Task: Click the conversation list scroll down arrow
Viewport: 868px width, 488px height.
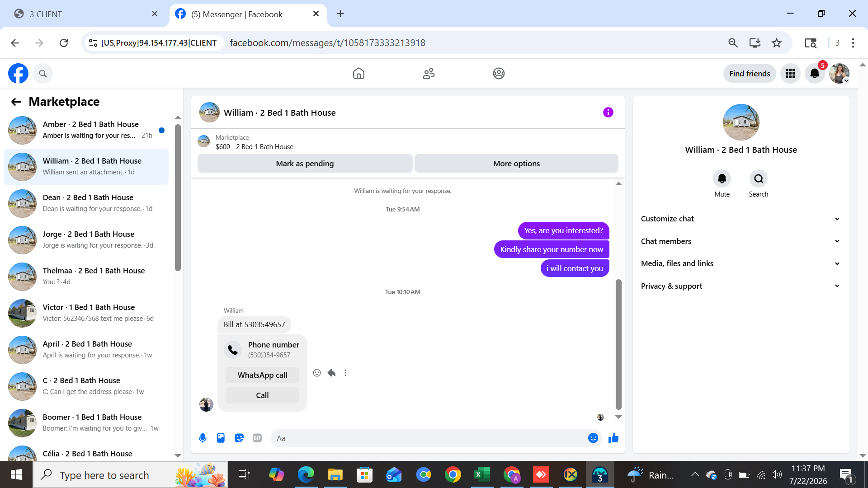Action: pos(178,455)
